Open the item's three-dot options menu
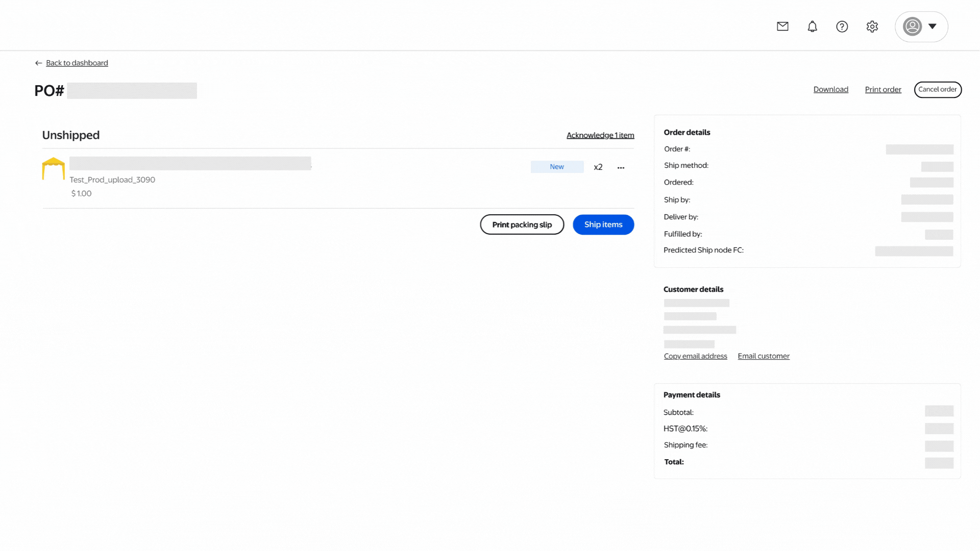This screenshot has width=980, height=551. [621, 167]
